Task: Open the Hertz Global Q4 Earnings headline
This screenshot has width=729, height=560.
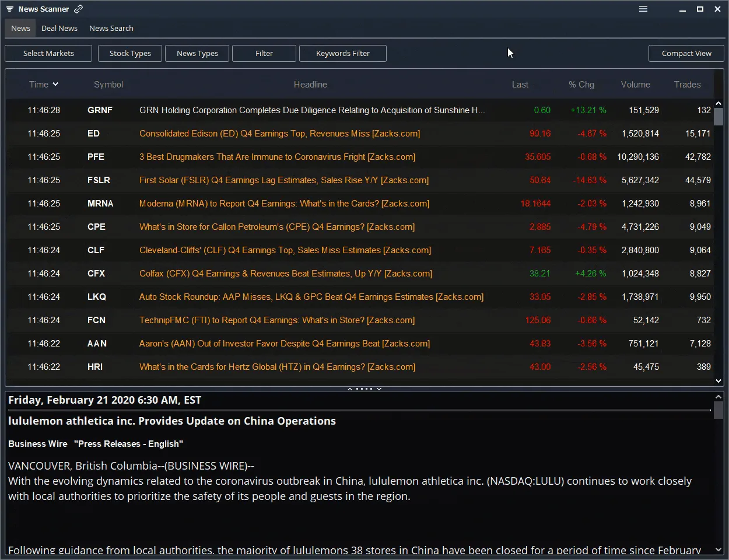Action: (x=277, y=367)
